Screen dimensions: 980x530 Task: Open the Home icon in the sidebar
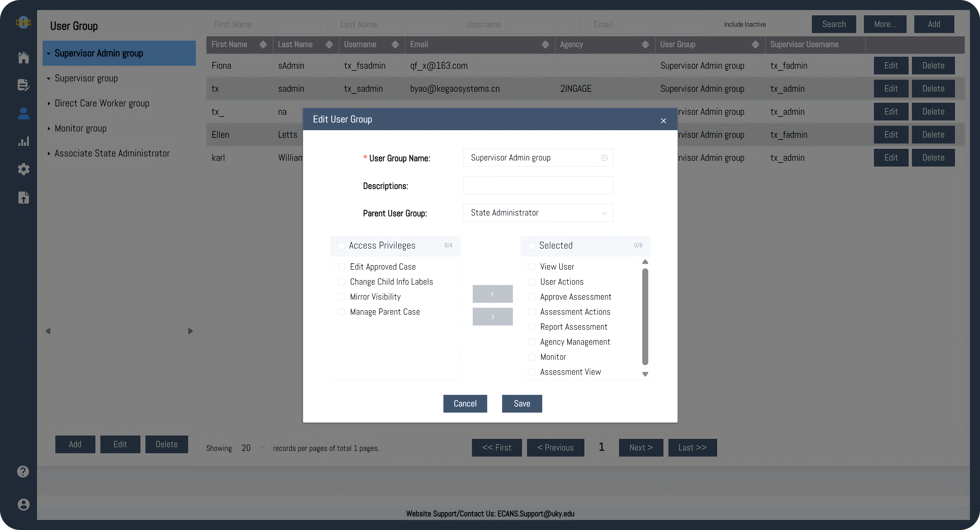click(24, 58)
